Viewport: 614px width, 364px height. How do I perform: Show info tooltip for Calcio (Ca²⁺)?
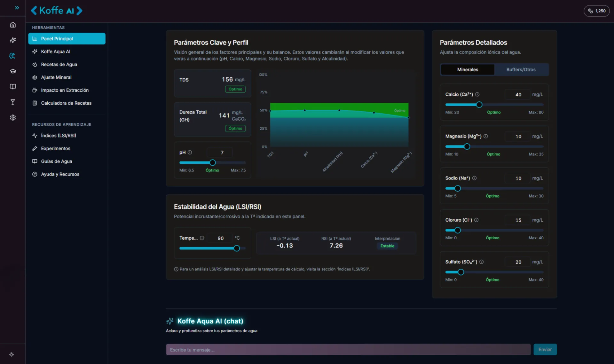point(477,94)
